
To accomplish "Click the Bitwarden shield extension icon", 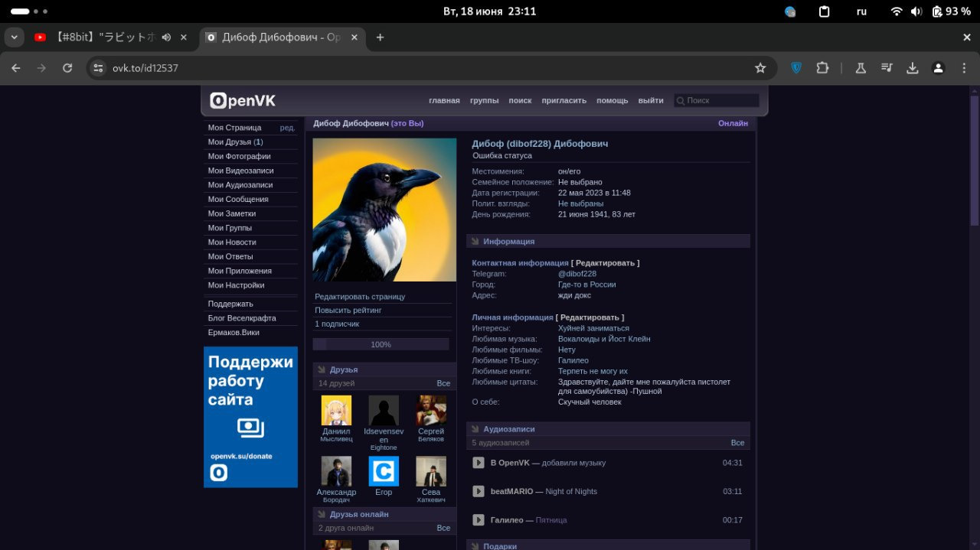I will pyautogui.click(x=796, y=68).
